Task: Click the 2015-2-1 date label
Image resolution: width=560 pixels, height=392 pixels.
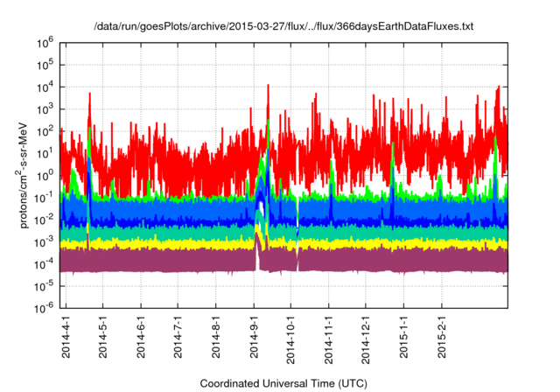Action: [442, 336]
